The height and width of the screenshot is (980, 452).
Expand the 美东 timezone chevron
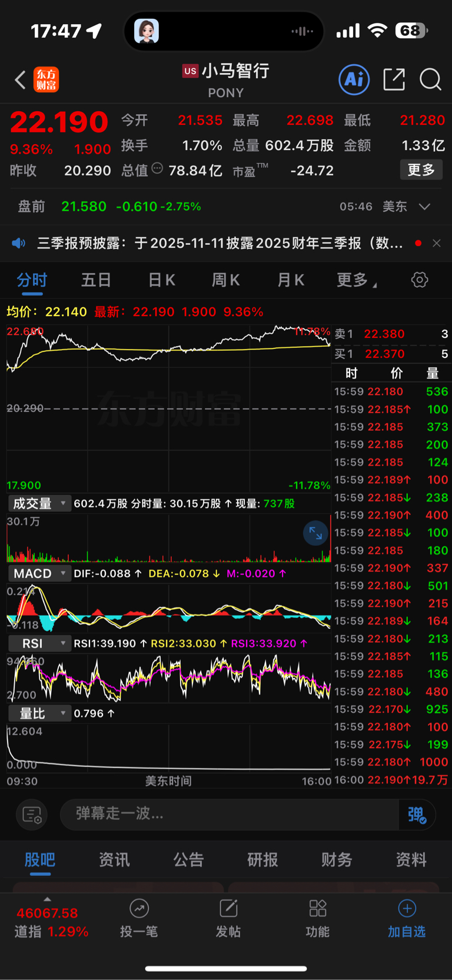pos(424,207)
